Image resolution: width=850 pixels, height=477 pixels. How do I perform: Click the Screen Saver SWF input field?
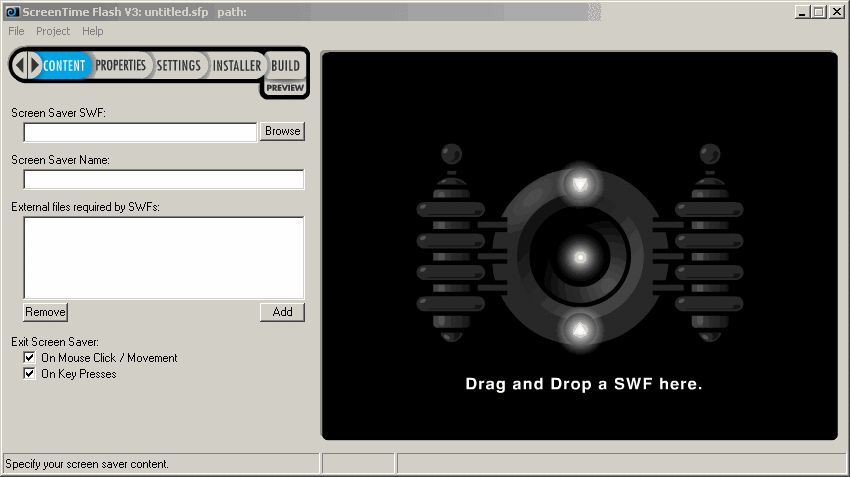[140, 132]
